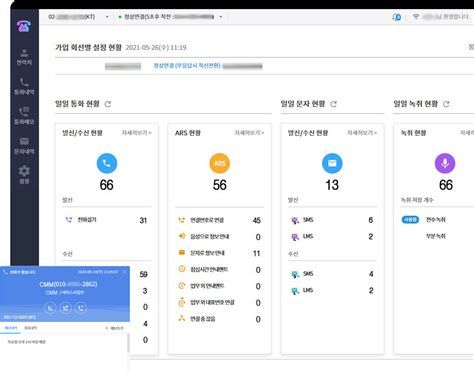Click the CMM popup memo list scrollbar
Image resolution: width=474 pixels, height=373 pixels.
click(128, 343)
